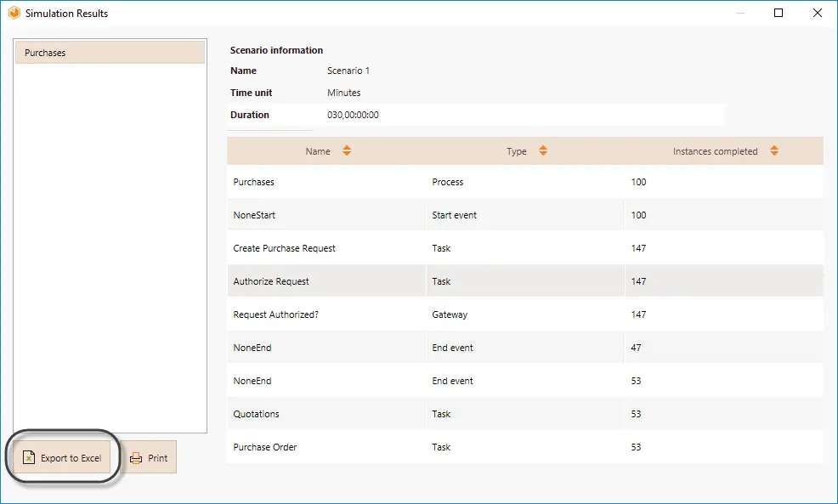Sort by Instances completed column arrows

pyautogui.click(x=774, y=150)
